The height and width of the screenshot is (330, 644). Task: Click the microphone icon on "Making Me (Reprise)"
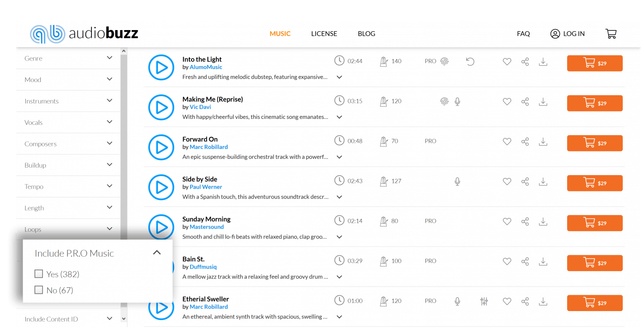coord(457,102)
